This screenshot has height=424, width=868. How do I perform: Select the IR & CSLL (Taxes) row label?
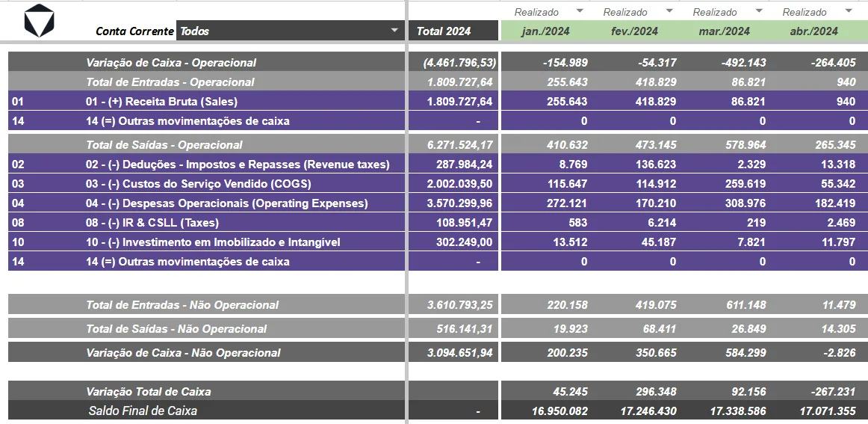point(152,223)
